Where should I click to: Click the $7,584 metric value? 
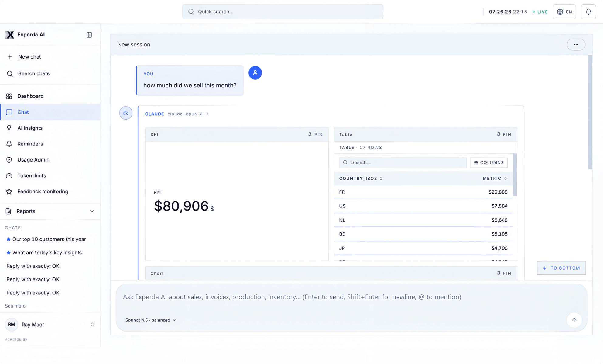click(x=499, y=206)
